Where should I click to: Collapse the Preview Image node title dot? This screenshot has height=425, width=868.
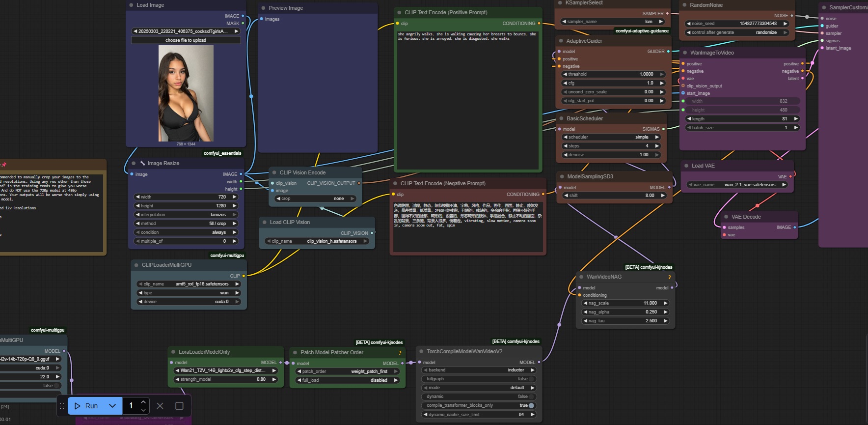(264, 8)
